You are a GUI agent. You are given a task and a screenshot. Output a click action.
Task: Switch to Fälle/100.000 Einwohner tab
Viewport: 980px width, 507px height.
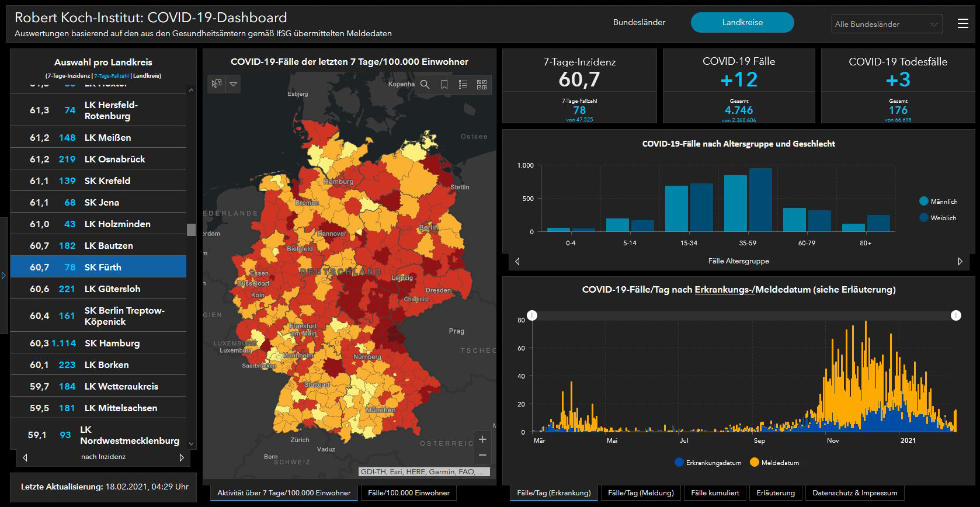(x=409, y=493)
